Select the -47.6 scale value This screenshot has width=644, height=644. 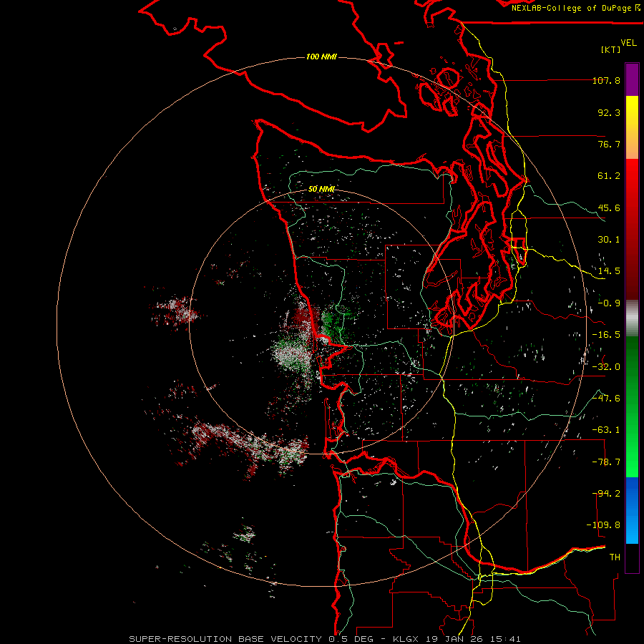[606, 399]
